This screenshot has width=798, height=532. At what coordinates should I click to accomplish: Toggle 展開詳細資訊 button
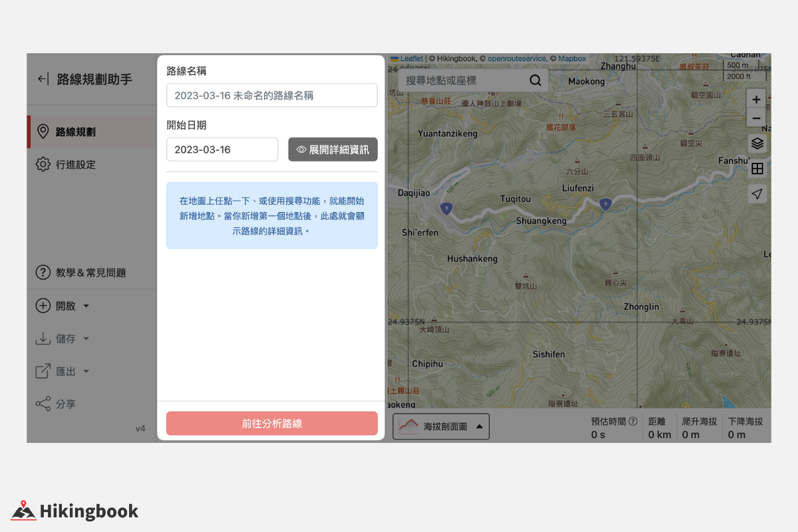[x=332, y=150]
